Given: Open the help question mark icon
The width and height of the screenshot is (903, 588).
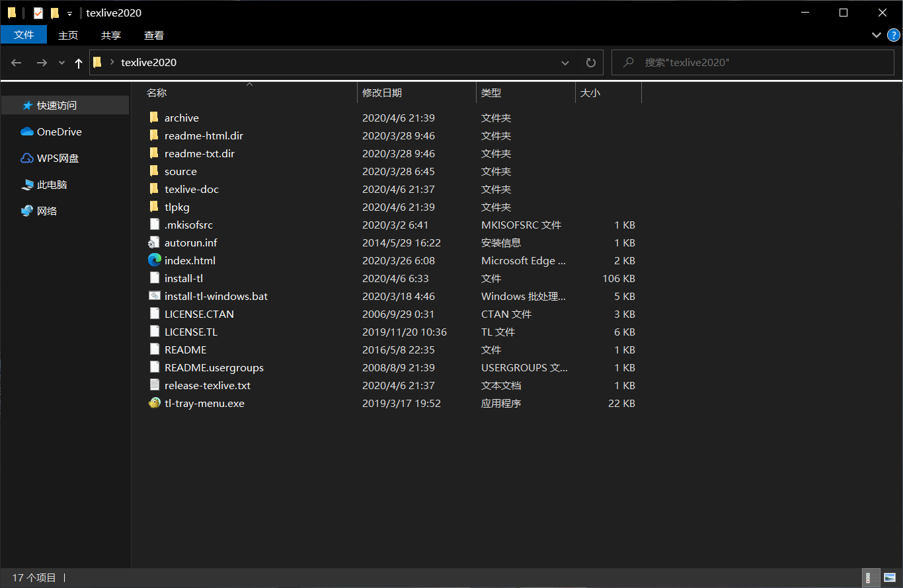Looking at the screenshot, I should pos(893,35).
